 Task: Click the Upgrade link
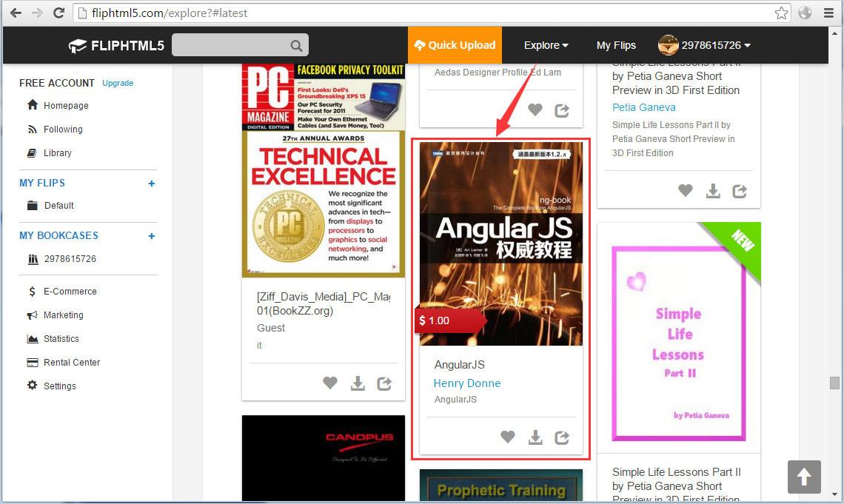(118, 83)
